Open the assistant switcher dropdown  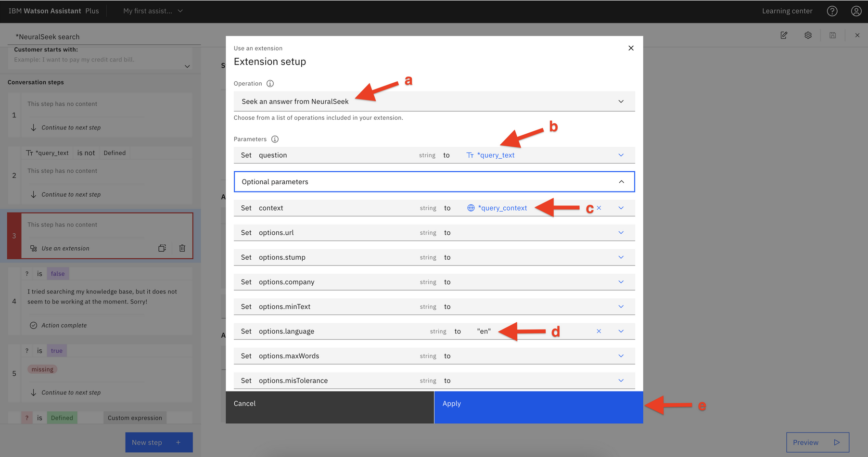click(x=153, y=11)
